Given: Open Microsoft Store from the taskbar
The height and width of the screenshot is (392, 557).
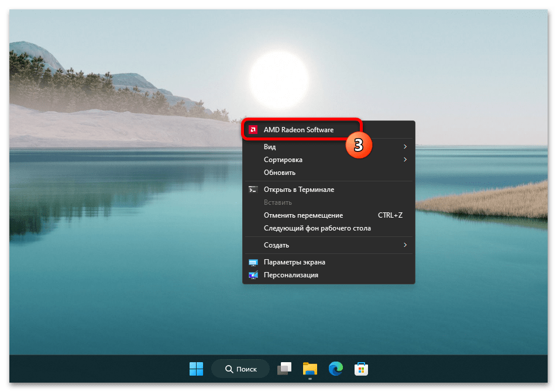Looking at the screenshot, I should click(362, 369).
